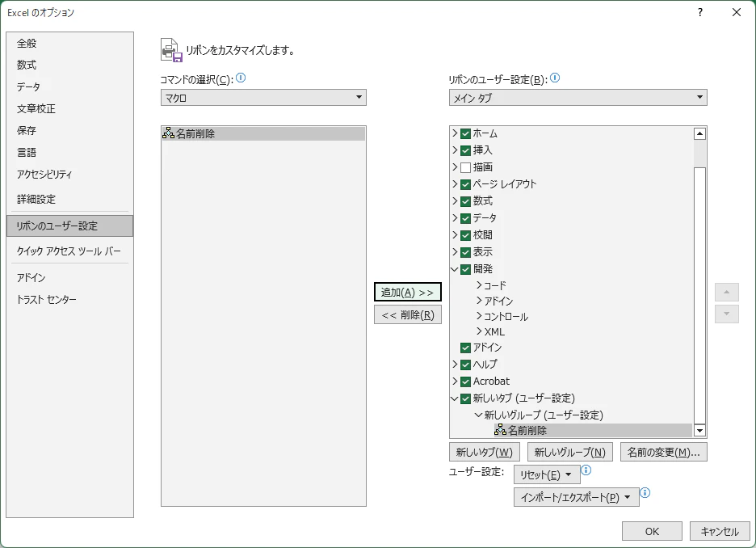Uncheck the 挿入 tab checkbox
This screenshot has width=756, height=548.
pyautogui.click(x=465, y=150)
